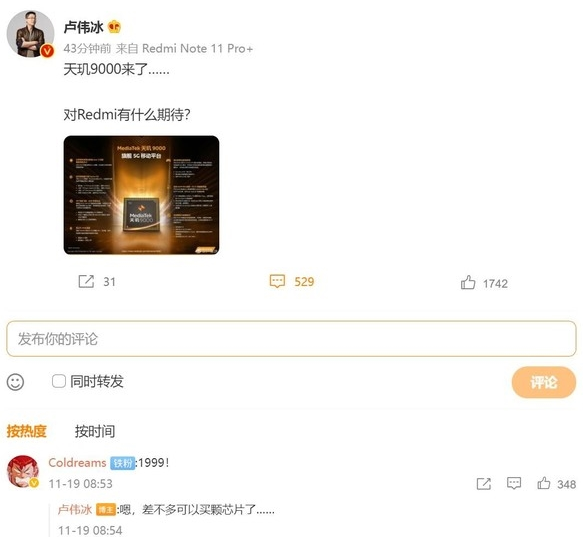Viewport: 583px width, 537px height.
Task: Open 卢伟冰 name in the reply
Action: coord(75,509)
